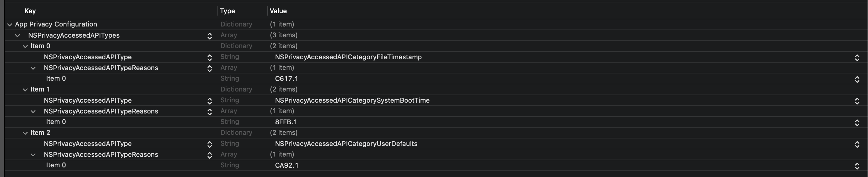This screenshot has height=177, width=868.
Task: Open reason picker arrows beside 8FFB.1
Action: pyautogui.click(x=857, y=122)
